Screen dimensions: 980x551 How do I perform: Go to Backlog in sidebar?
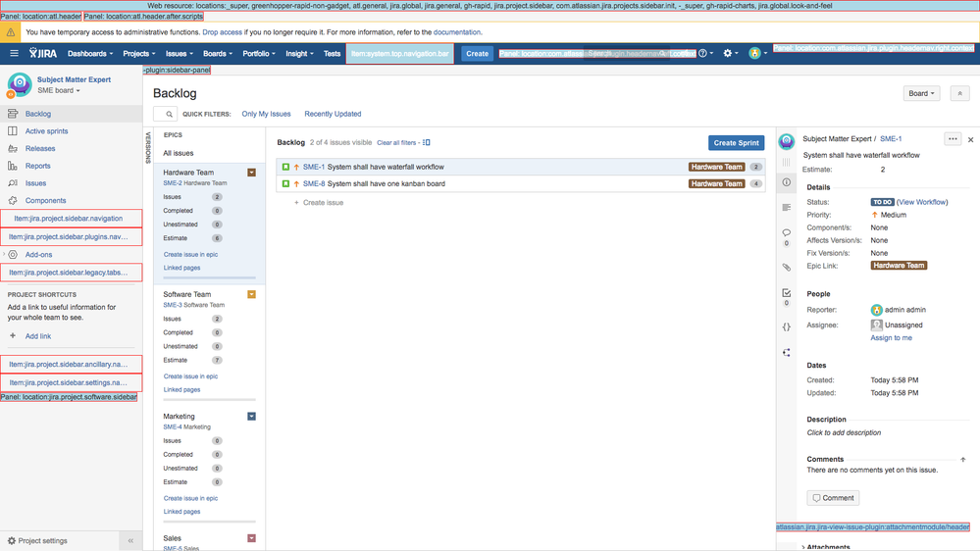pyautogui.click(x=38, y=114)
